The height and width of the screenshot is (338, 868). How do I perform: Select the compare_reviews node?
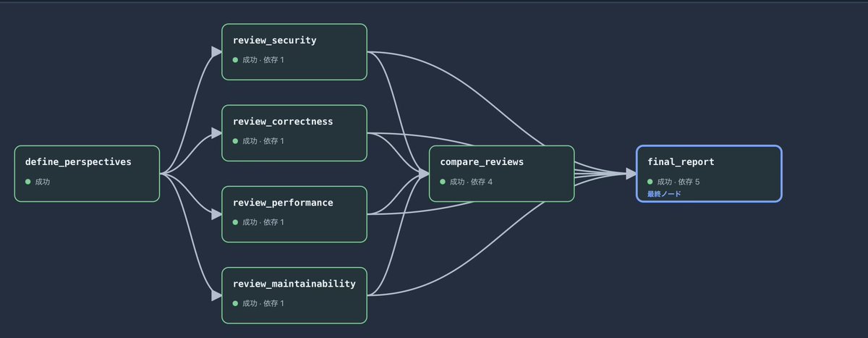pyautogui.click(x=501, y=174)
